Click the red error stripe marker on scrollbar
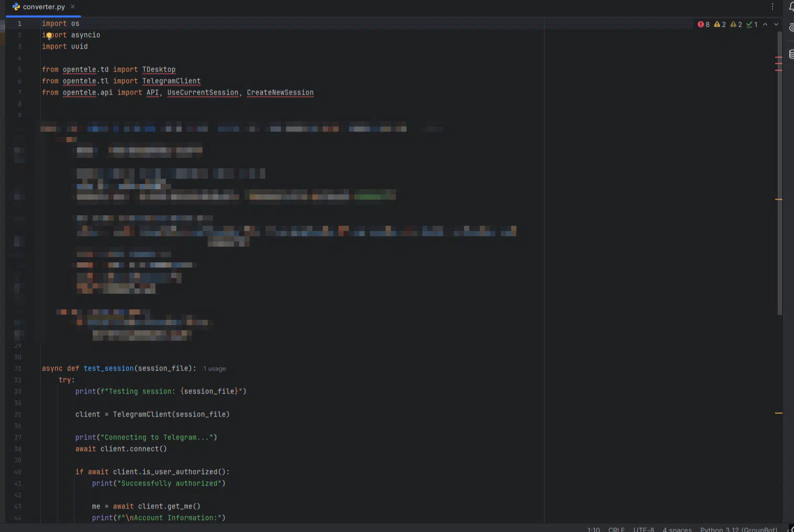Image resolution: width=794 pixels, height=532 pixels. (x=779, y=57)
